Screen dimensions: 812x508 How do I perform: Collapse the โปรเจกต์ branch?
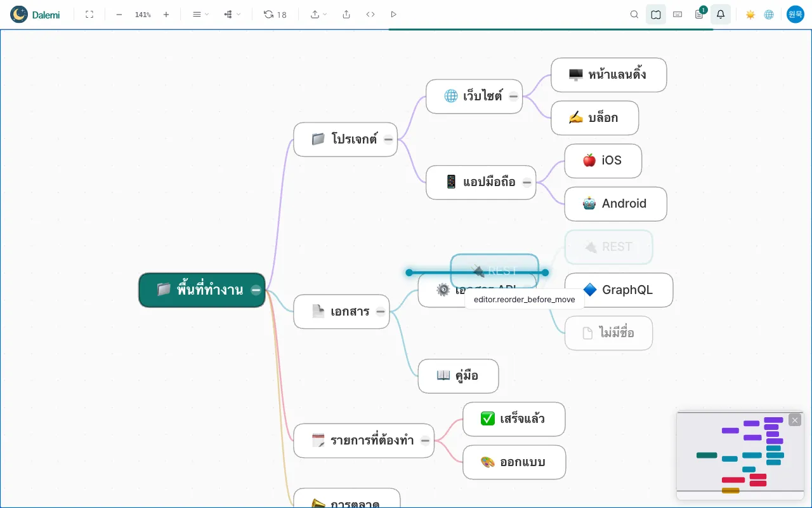coord(388,139)
